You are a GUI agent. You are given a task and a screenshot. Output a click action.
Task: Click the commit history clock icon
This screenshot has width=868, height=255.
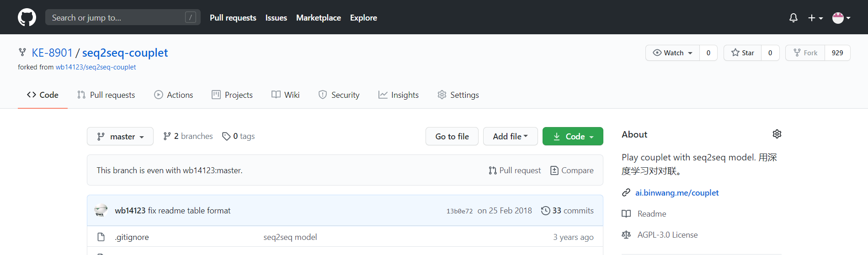pyautogui.click(x=545, y=211)
